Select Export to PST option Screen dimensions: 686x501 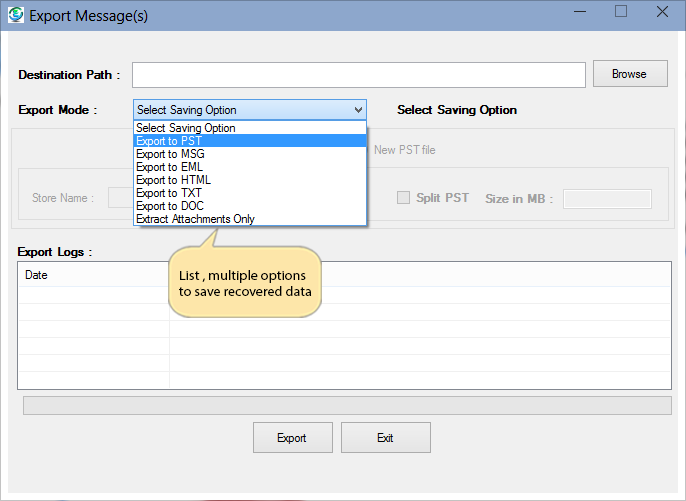tap(169, 141)
